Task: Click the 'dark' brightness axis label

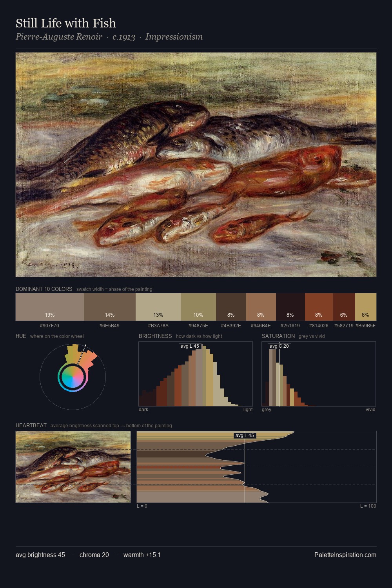Action: click(143, 410)
